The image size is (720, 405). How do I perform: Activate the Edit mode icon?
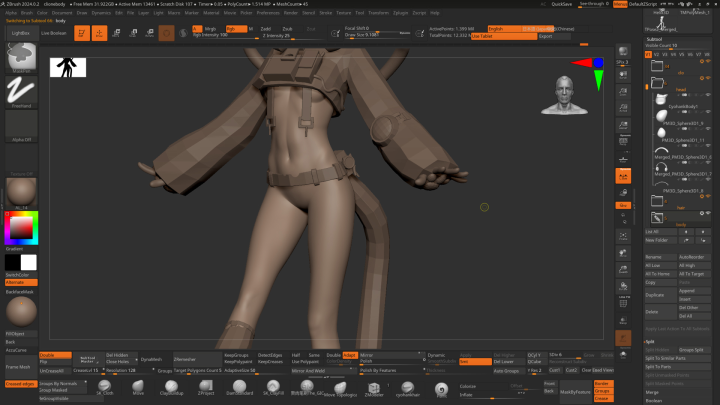(82, 33)
